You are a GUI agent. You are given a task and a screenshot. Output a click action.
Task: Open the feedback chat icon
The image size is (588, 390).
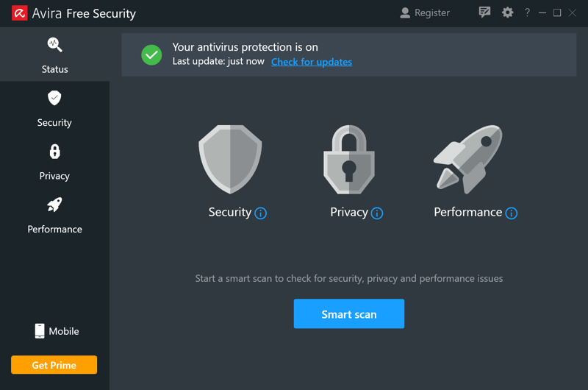pos(484,13)
